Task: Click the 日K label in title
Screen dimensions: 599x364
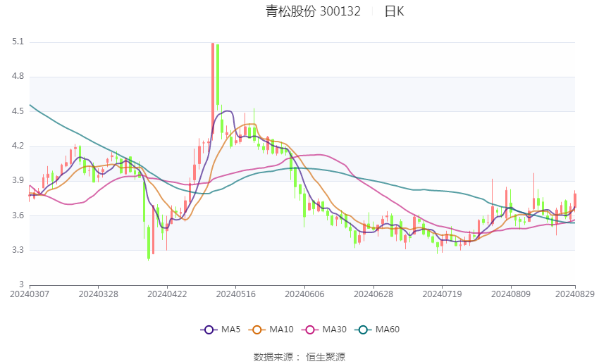Action: click(394, 11)
